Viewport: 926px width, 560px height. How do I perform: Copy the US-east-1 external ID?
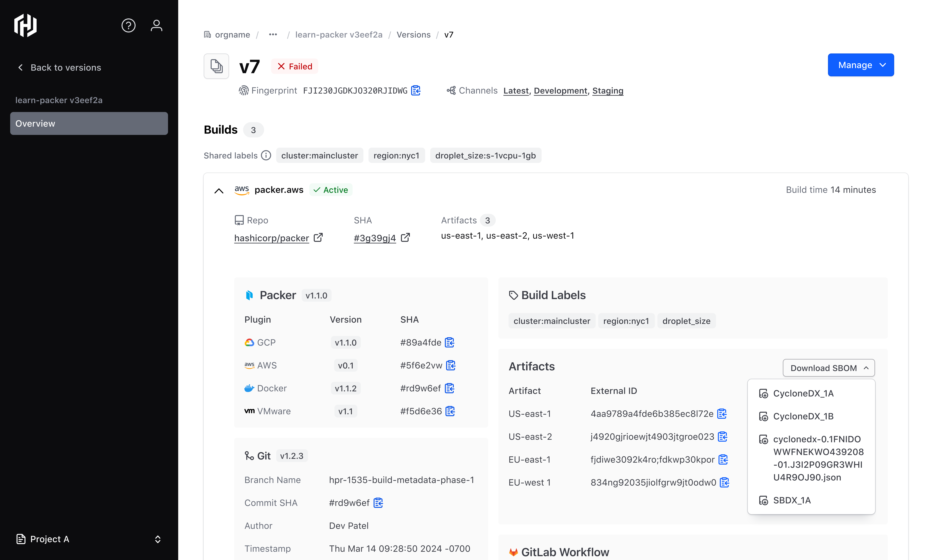click(722, 414)
